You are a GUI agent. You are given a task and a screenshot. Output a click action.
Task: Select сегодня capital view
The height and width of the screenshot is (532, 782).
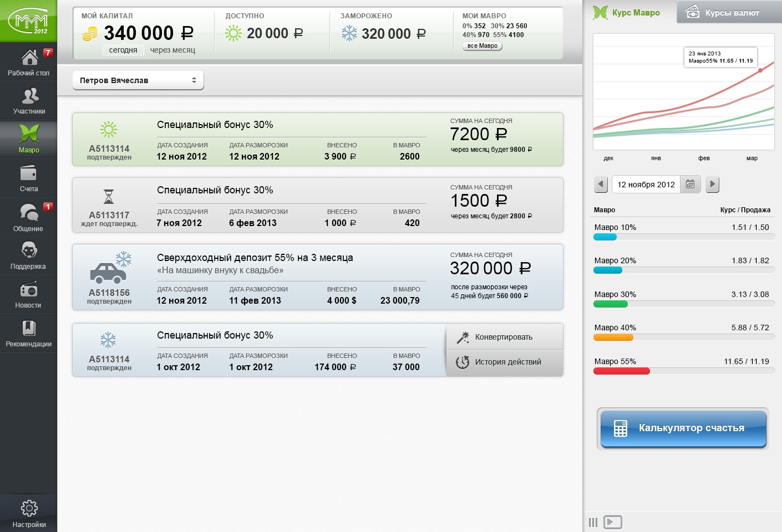click(x=123, y=50)
